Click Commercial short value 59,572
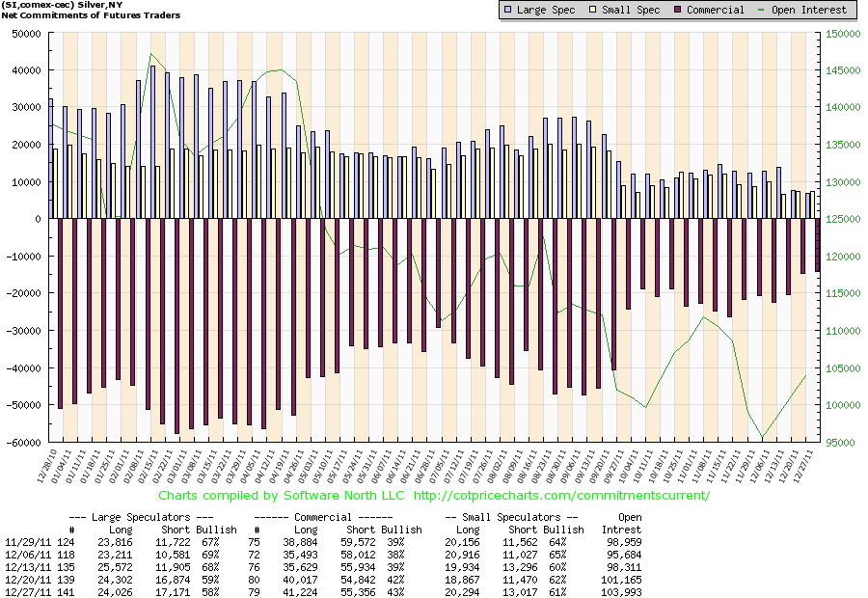This screenshot has width=868, height=598. click(x=358, y=542)
